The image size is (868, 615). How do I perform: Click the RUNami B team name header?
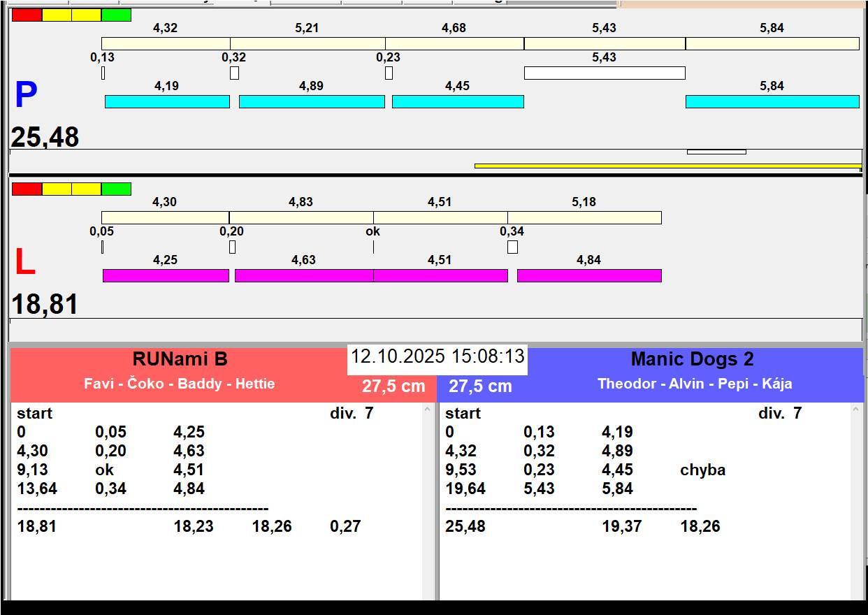click(180, 359)
